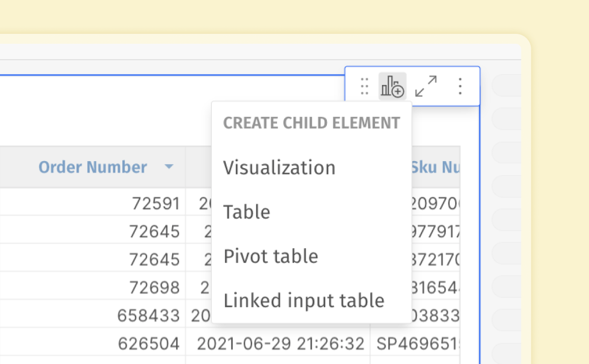This screenshot has height=364, width=589.
Task: Select Linked input table option
Action: tap(304, 300)
